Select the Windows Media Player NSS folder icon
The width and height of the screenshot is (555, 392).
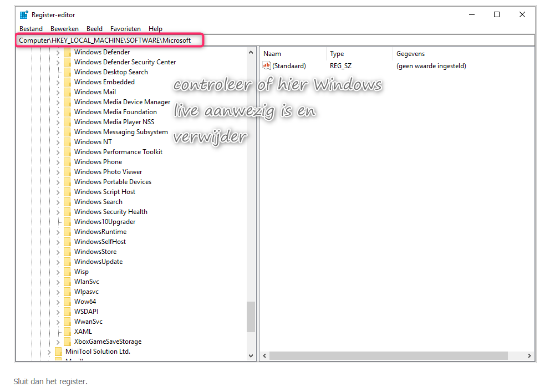[x=67, y=122]
